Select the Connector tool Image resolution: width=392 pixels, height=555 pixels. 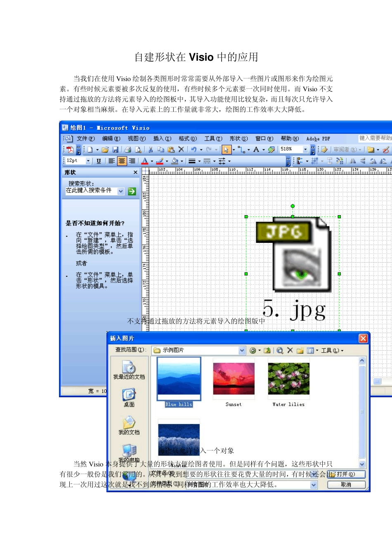coord(241,149)
